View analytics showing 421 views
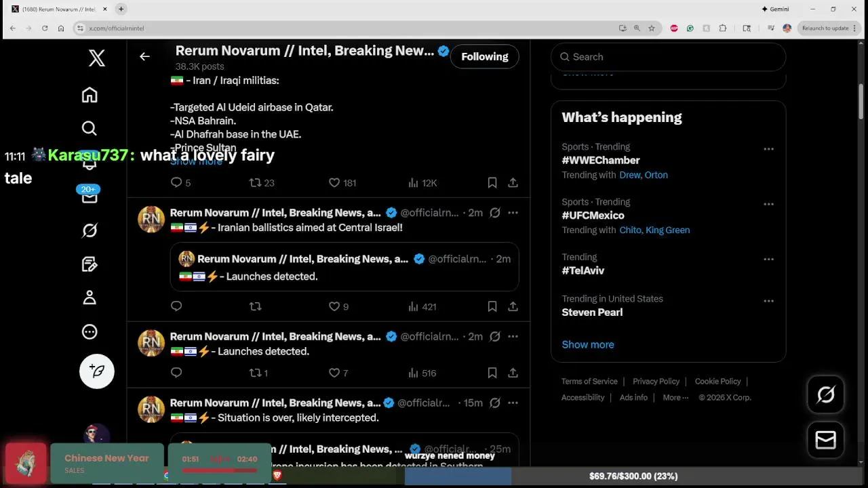 (x=422, y=306)
